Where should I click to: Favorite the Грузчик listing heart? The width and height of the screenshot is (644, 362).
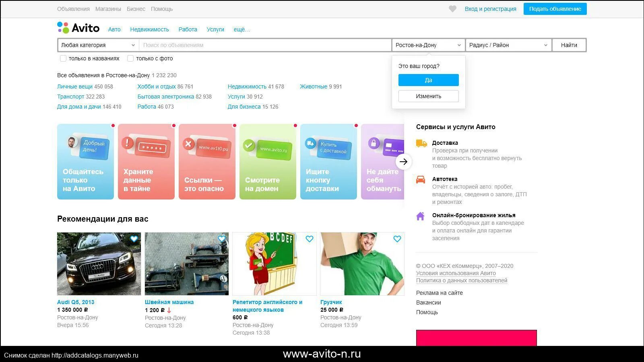point(397,239)
